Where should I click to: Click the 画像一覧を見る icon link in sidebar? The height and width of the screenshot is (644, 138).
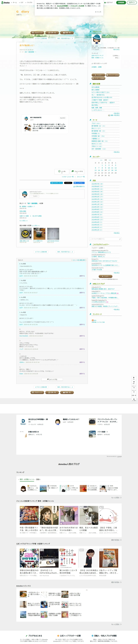(x=114, y=115)
